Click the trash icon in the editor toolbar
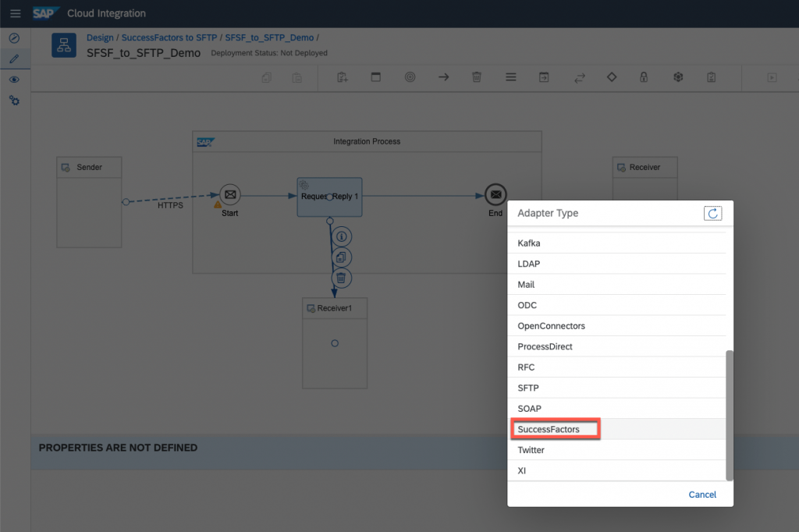This screenshot has width=799, height=532. tap(477, 77)
